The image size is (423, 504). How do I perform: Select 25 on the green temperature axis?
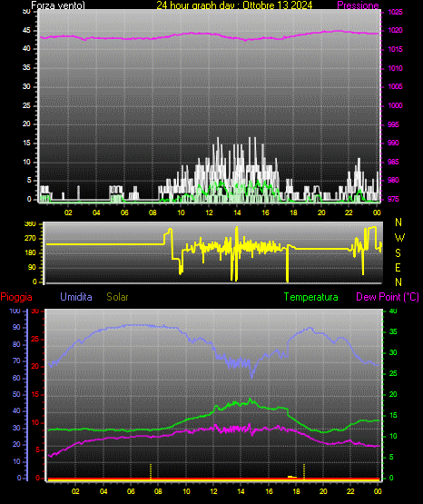(393, 373)
